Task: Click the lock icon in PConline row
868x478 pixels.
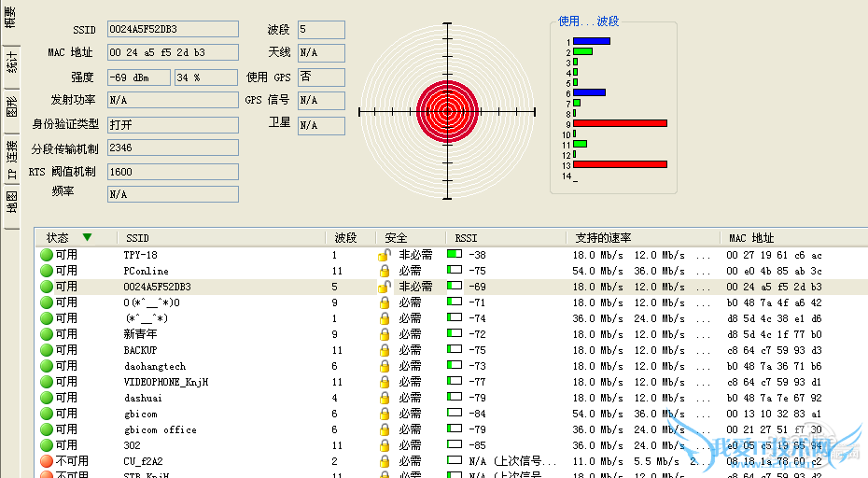Action: [x=384, y=271]
